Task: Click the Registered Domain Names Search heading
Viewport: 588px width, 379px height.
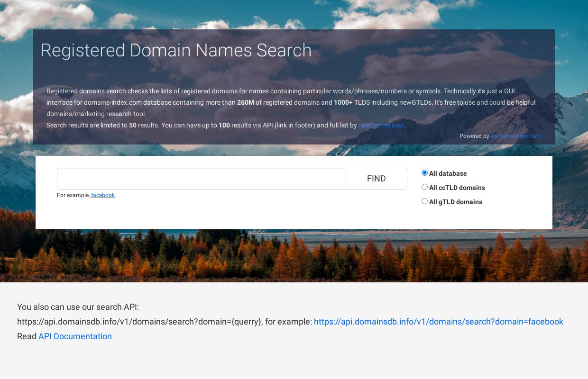Action: coord(176,50)
